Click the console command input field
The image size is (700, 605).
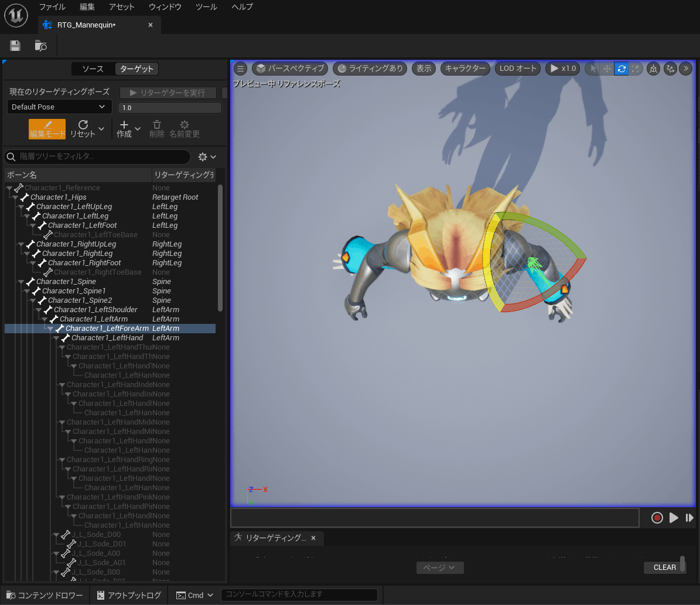(x=299, y=594)
